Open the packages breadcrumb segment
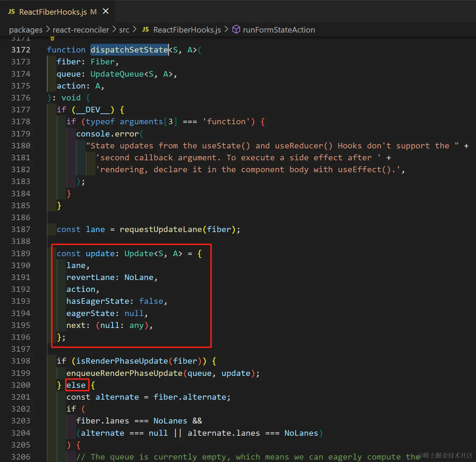This screenshot has width=476, height=462. point(26,30)
